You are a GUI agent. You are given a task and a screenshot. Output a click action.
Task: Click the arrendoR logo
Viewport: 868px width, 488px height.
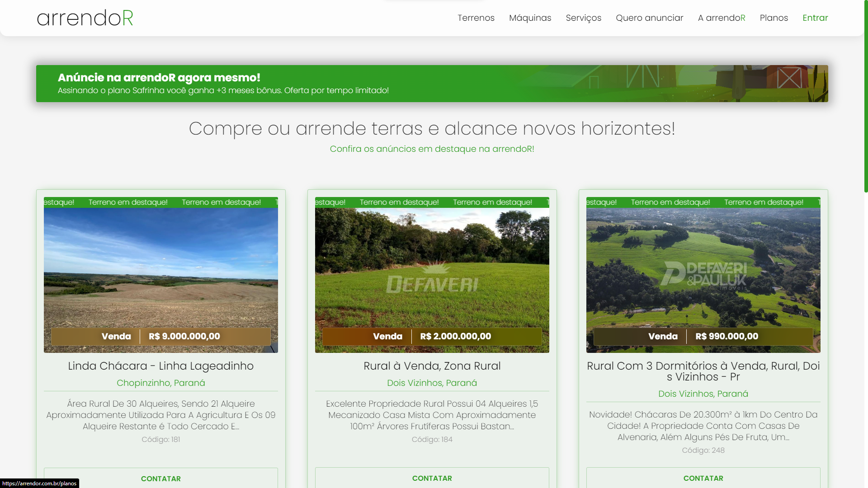pos(85,18)
